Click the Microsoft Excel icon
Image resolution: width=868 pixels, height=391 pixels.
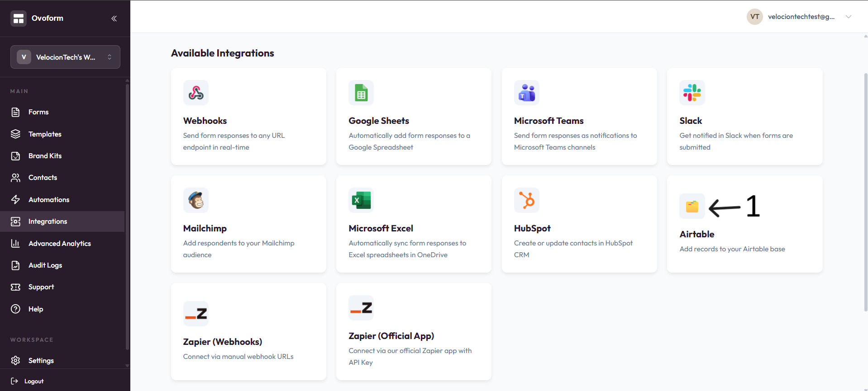coord(361,200)
